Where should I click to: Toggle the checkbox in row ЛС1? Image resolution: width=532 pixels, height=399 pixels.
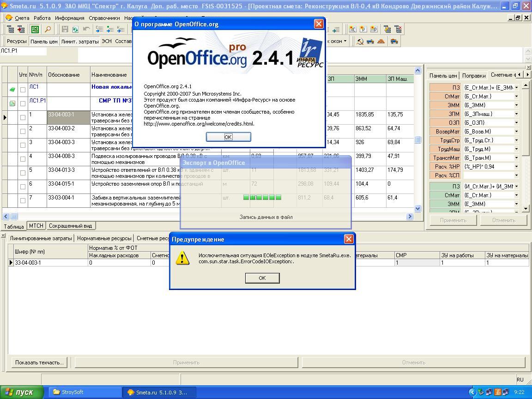(x=23, y=90)
